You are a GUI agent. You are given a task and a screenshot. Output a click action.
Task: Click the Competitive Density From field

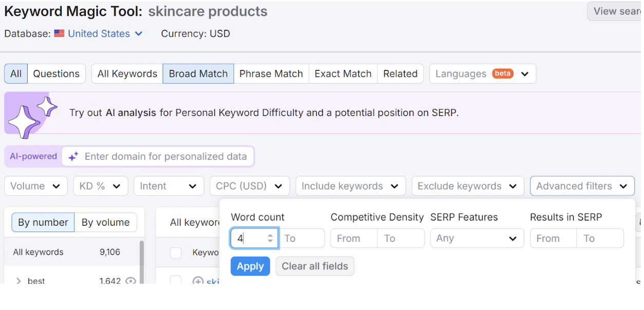click(354, 238)
